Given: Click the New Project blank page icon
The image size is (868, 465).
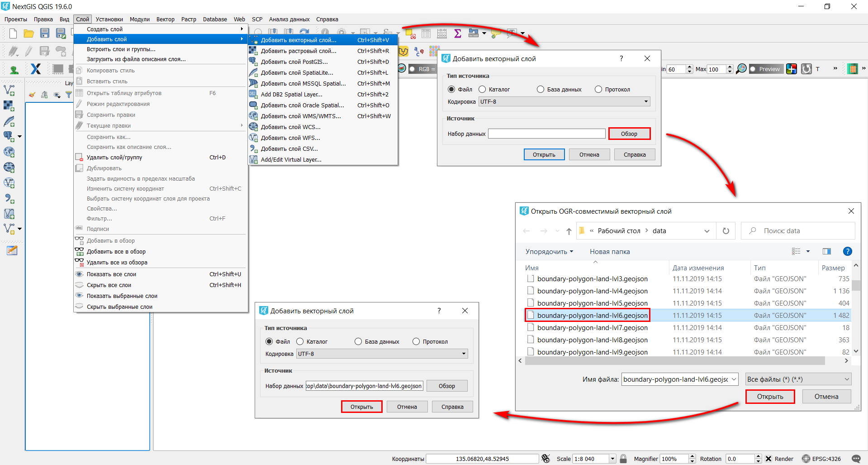Looking at the screenshot, I should 13,33.
